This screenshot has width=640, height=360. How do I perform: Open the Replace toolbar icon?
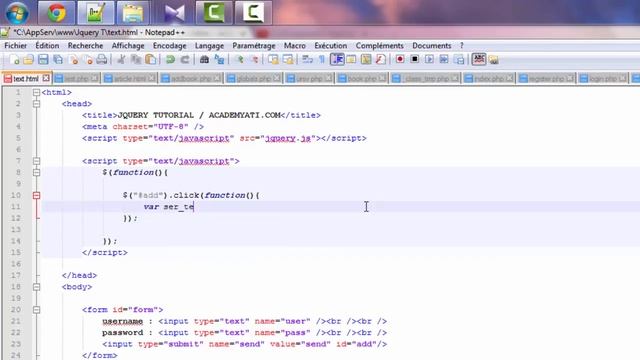[219, 60]
